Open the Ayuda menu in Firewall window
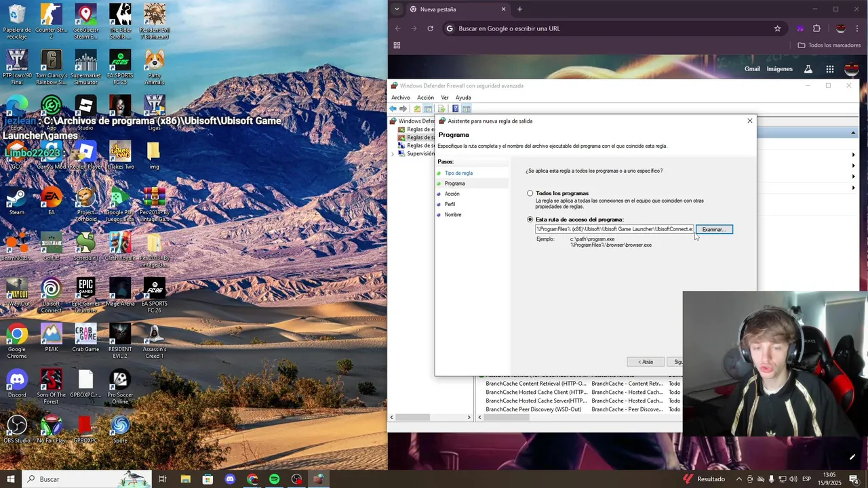This screenshot has width=868, height=488. [x=463, y=98]
